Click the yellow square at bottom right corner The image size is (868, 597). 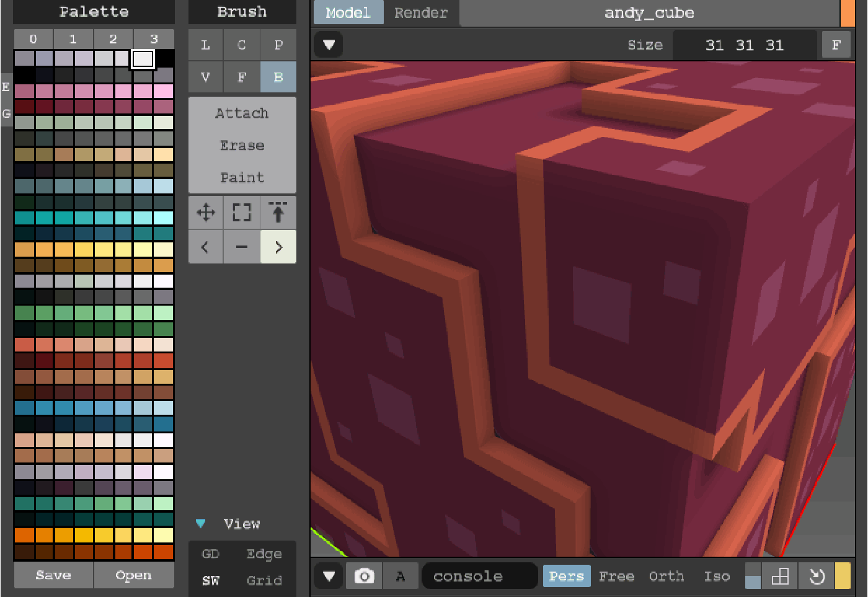pos(843,576)
